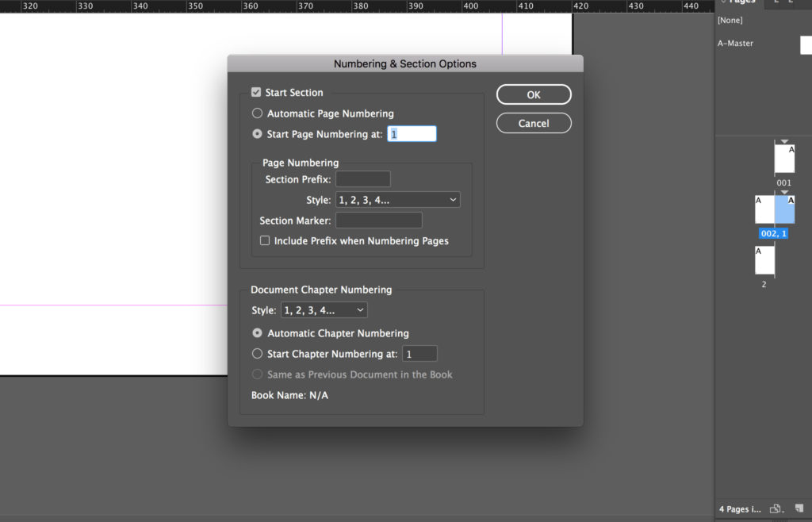The height and width of the screenshot is (522, 812).
Task: Click the A-Master thumbnail in Pages panel
Action: tap(806, 45)
